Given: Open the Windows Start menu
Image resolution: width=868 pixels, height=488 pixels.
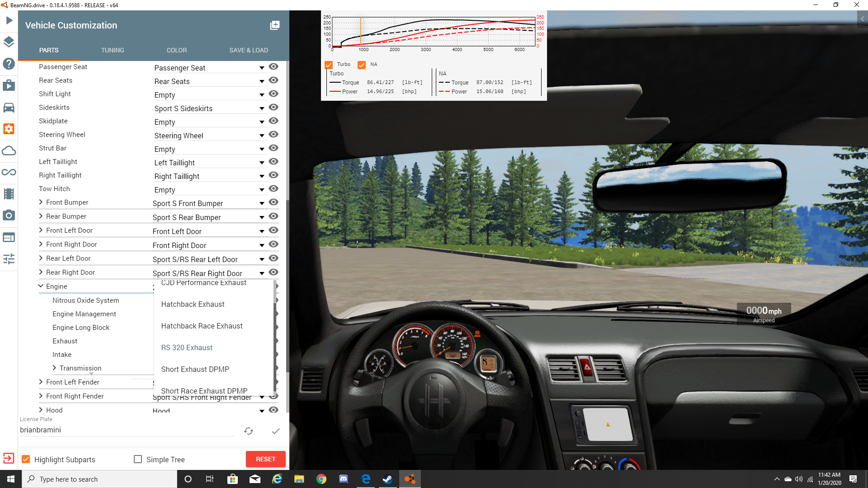Looking at the screenshot, I should tap(11, 479).
